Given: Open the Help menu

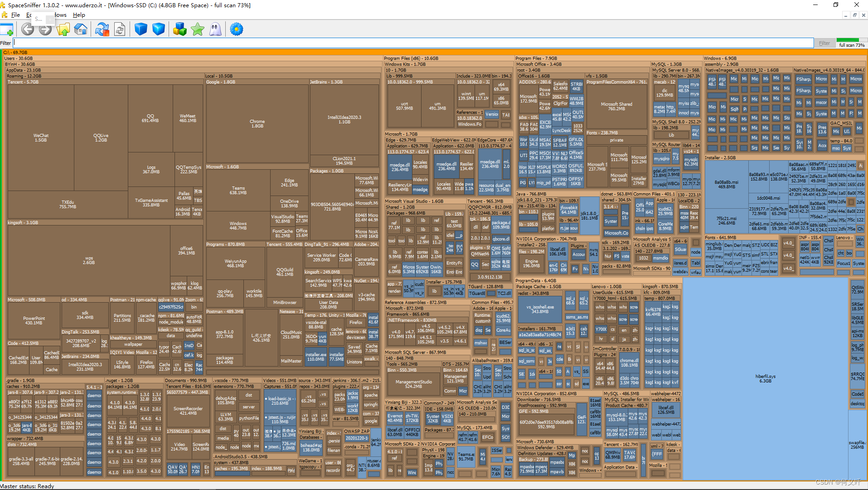Looking at the screenshot, I should point(79,15).
